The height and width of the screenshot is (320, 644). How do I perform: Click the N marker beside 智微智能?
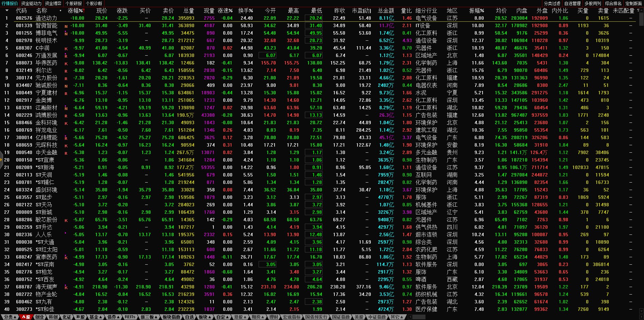point(66,26)
